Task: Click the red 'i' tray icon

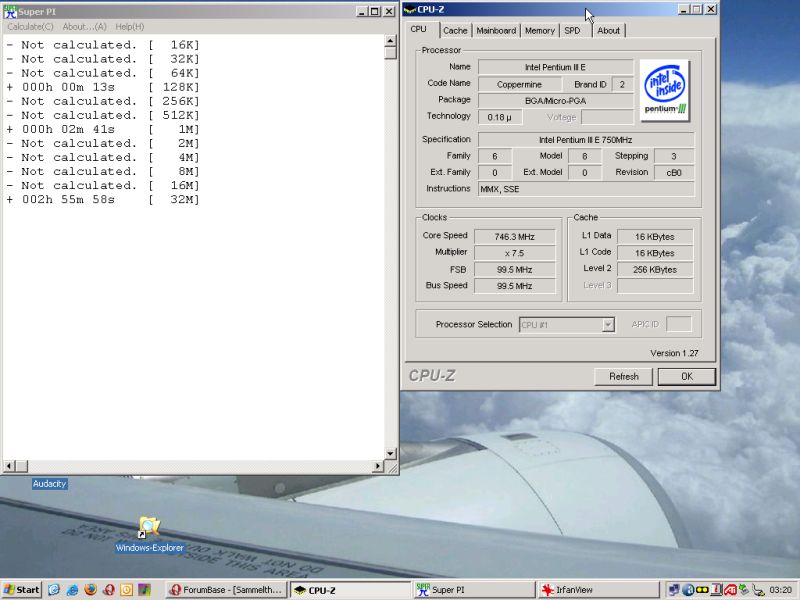Action: tap(716, 590)
